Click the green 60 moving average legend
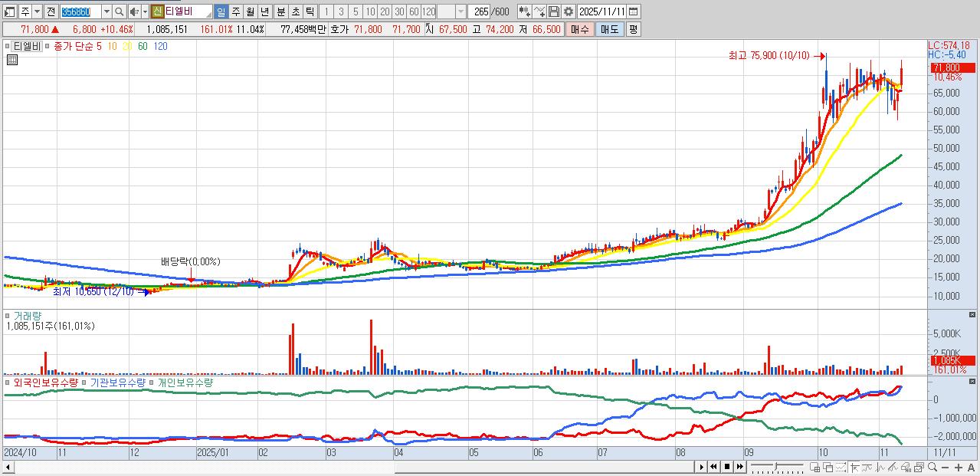This screenshot has height=476, width=980. (x=143, y=46)
